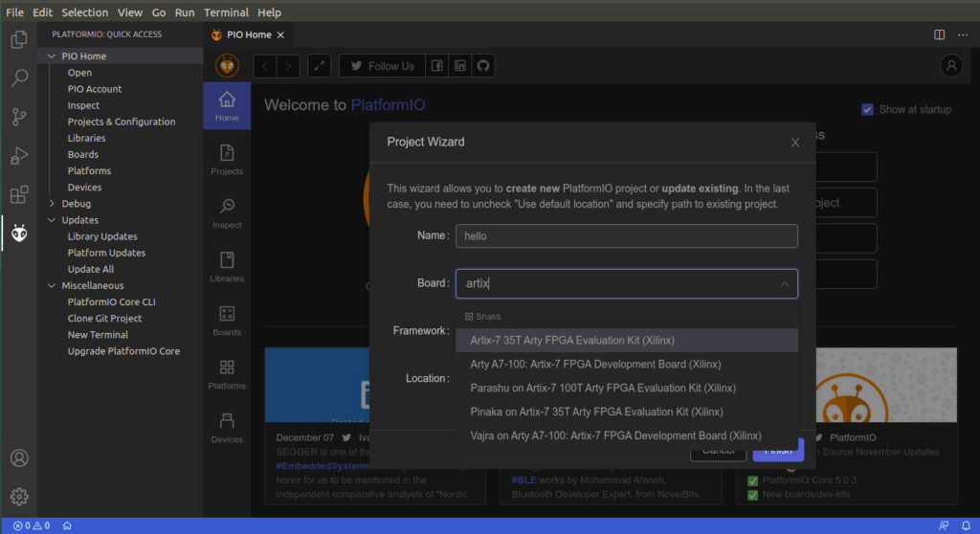Open Boards in PIO Home sidebar
The width and height of the screenshot is (980, 534).
click(227, 322)
